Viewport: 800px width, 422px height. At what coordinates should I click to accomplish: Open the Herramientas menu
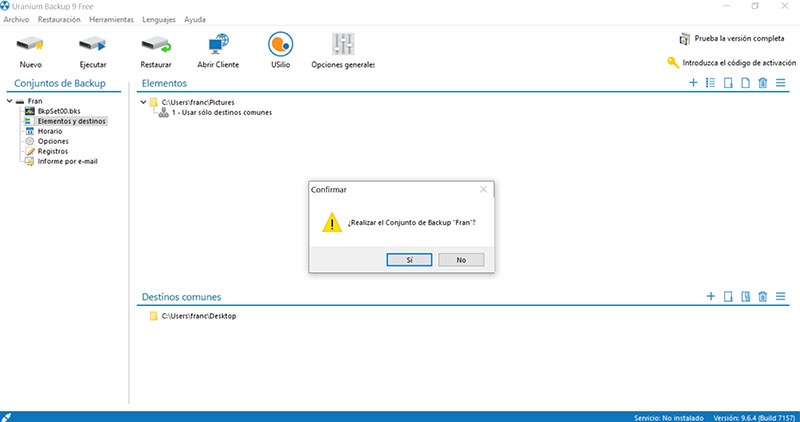(x=111, y=19)
